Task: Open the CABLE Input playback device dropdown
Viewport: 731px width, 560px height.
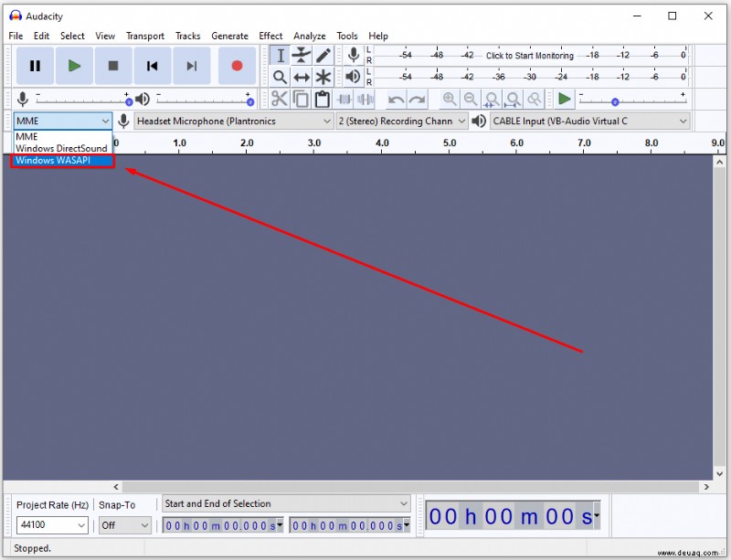Action: (x=589, y=122)
